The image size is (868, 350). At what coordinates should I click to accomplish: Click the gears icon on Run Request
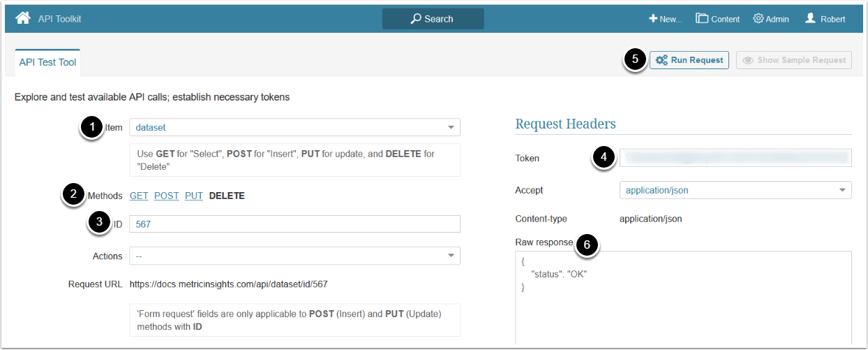click(x=661, y=60)
